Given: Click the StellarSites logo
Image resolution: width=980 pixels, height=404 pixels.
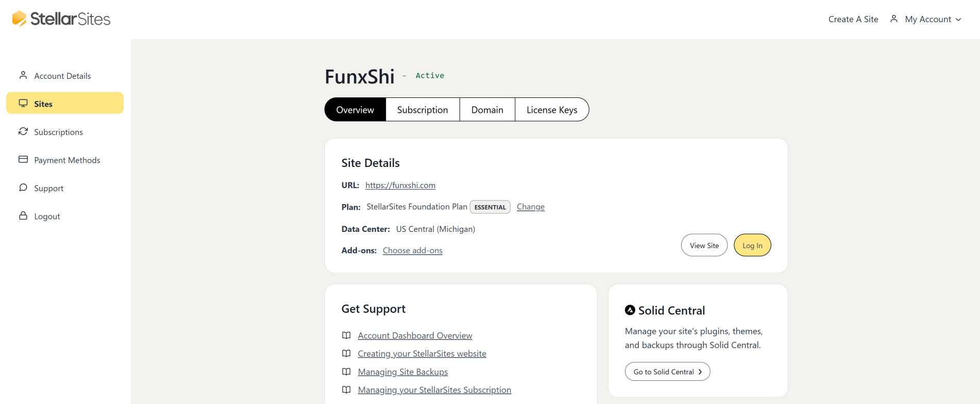Looking at the screenshot, I should pos(61,19).
